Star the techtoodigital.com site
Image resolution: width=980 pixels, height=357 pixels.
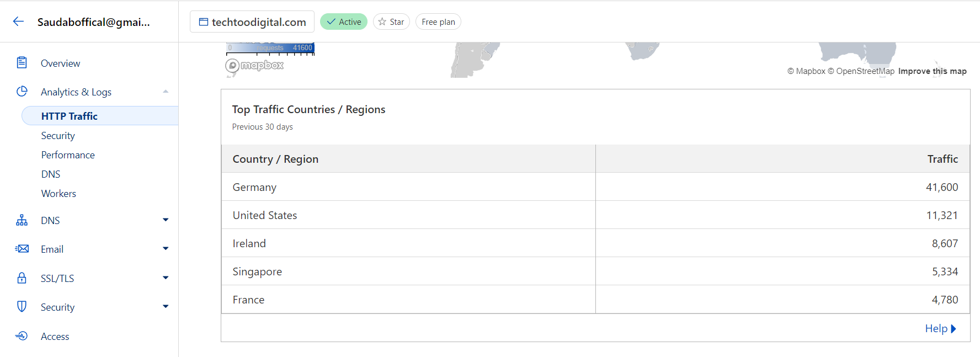point(391,22)
